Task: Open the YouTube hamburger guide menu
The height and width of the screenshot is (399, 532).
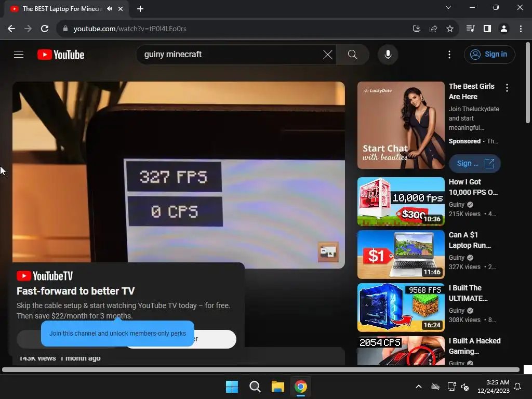Action: 19,54
